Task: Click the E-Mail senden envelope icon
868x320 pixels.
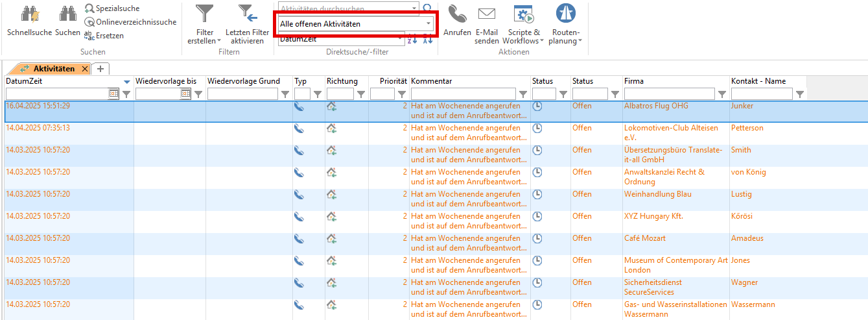Action: click(x=486, y=14)
